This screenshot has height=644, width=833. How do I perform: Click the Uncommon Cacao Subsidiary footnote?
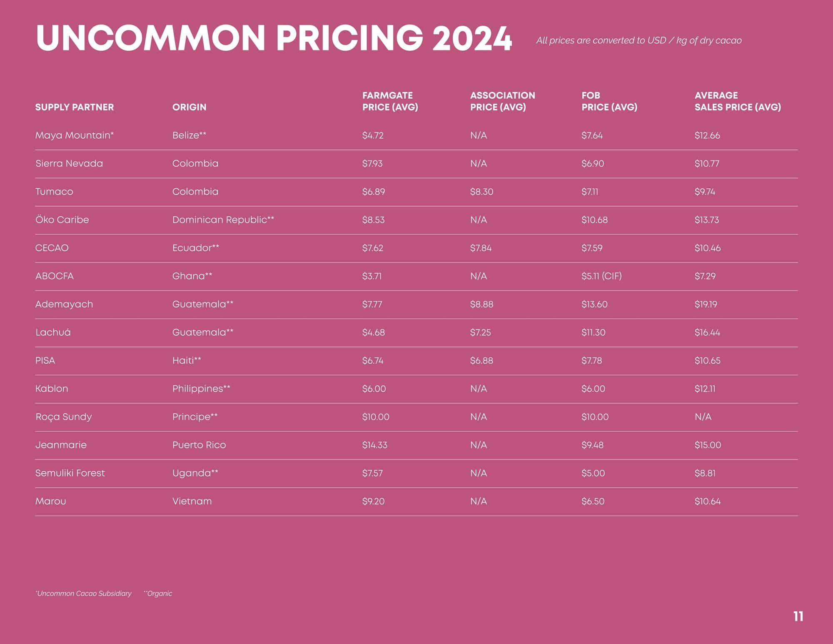83,594
